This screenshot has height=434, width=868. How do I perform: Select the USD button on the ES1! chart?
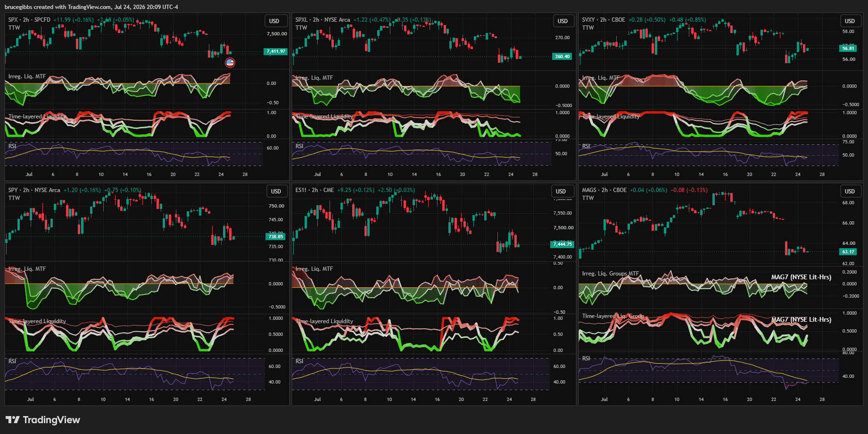[561, 192]
